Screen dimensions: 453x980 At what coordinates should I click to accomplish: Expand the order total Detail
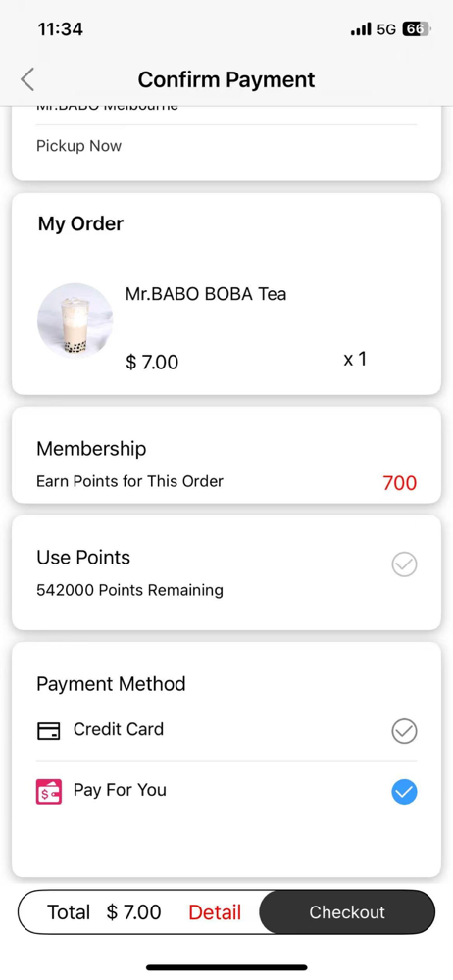pyautogui.click(x=215, y=912)
